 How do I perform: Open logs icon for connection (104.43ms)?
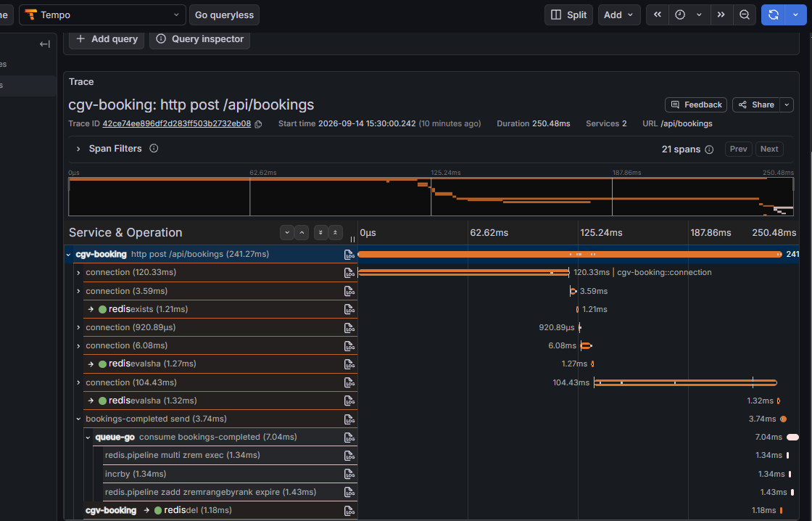[349, 382]
